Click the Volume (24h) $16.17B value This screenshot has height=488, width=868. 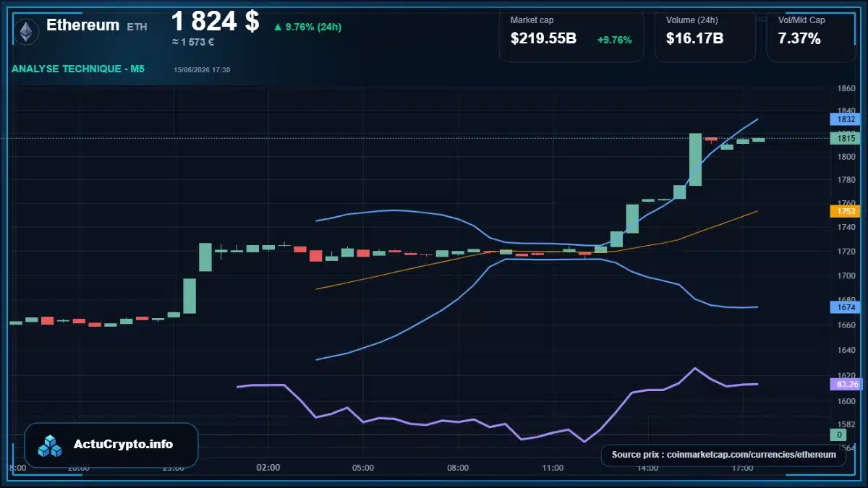694,39
